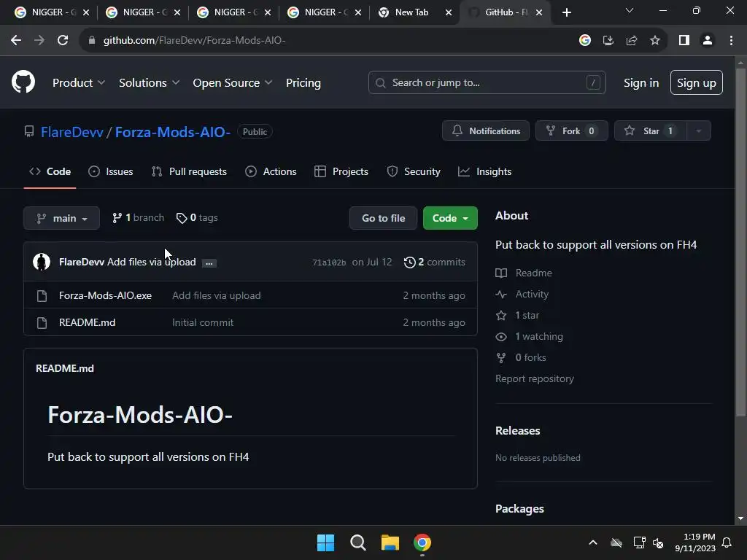The image size is (747, 560).
Task: Click the install app icon in address bar
Action: [608, 41]
